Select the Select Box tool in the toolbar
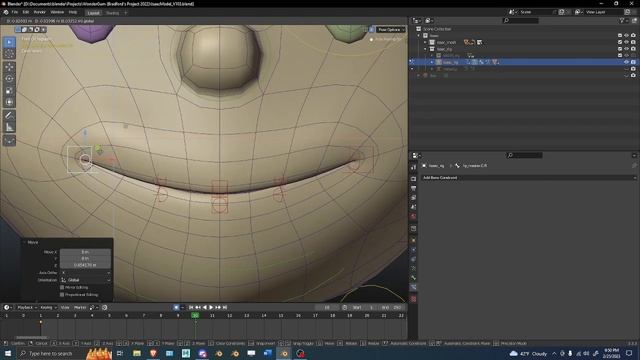This screenshot has height=360, width=640. coord(9,42)
